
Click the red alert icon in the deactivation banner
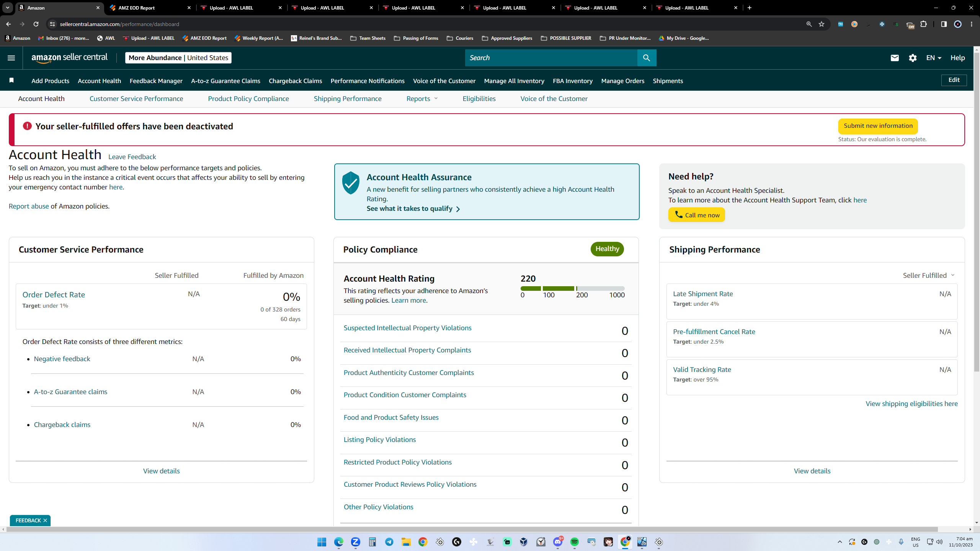(x=27, y=126)
